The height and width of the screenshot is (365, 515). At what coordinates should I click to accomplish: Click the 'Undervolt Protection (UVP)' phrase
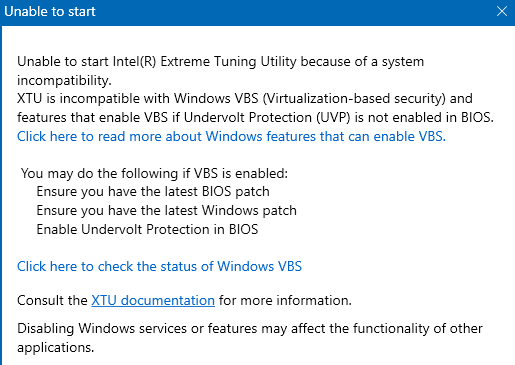267,118
